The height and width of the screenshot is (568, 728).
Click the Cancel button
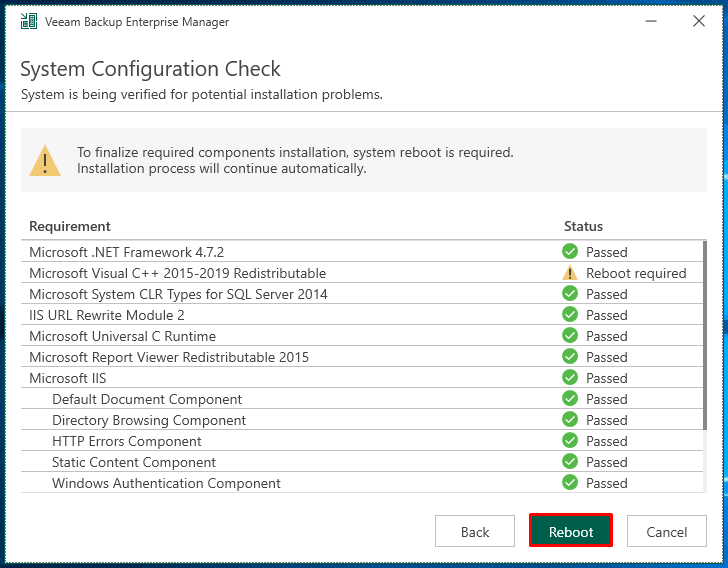pyautogui.click(x=666, y=531)
